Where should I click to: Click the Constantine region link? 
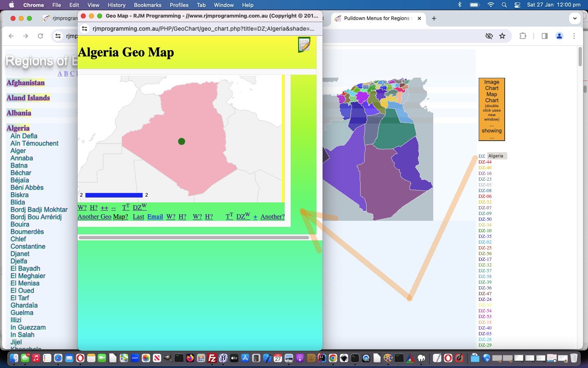pos(28,247)
